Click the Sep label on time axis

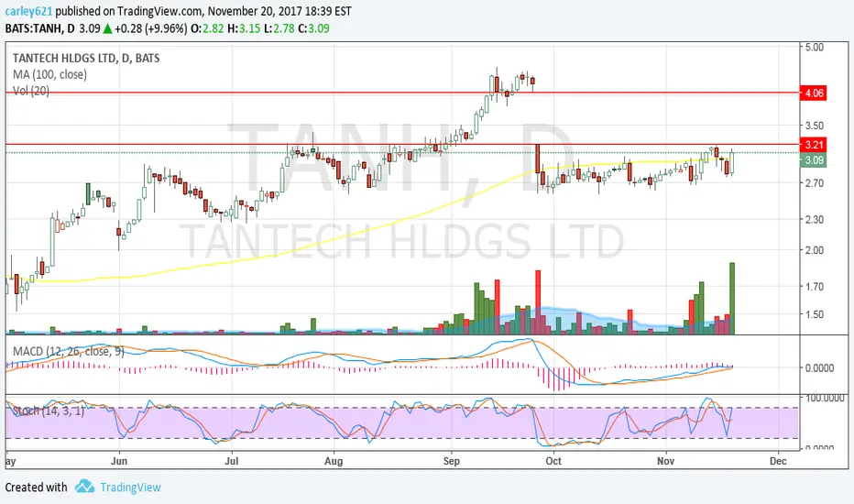coord(451,461)
